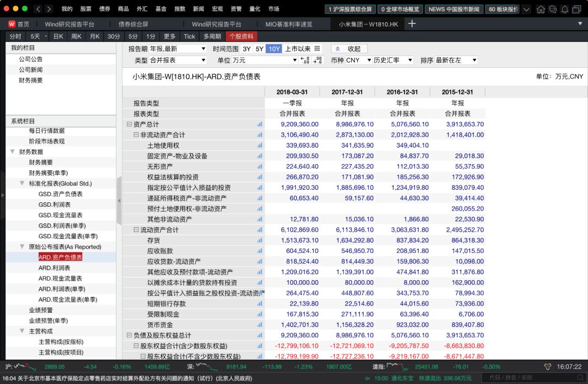
Task: Click the grid icon beside 上市以来
Action: tap(317, 49)
